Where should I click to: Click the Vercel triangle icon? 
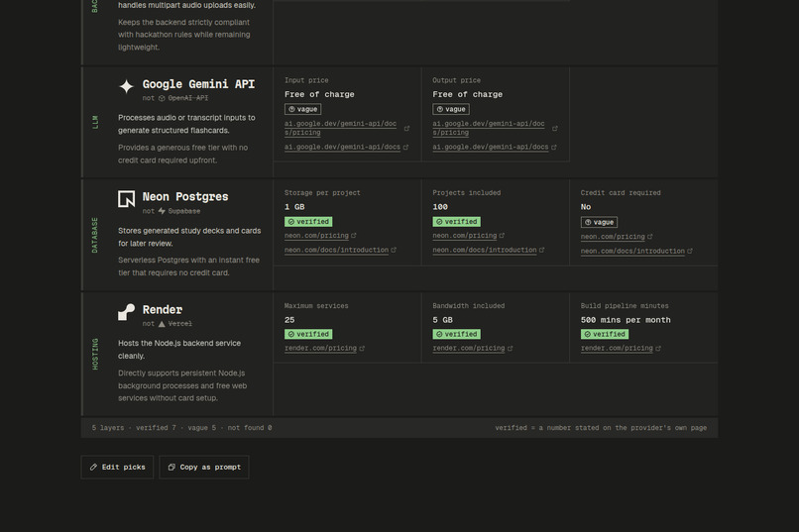(x=162, y=324)
